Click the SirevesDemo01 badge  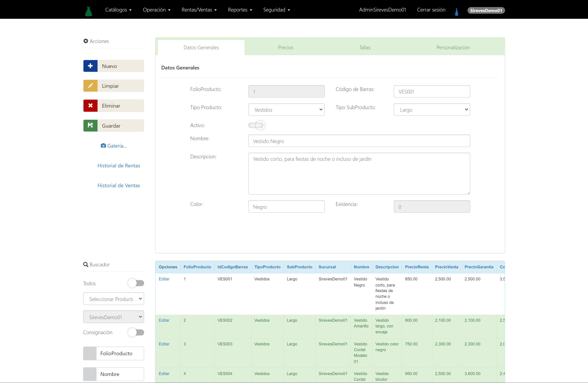486,10
